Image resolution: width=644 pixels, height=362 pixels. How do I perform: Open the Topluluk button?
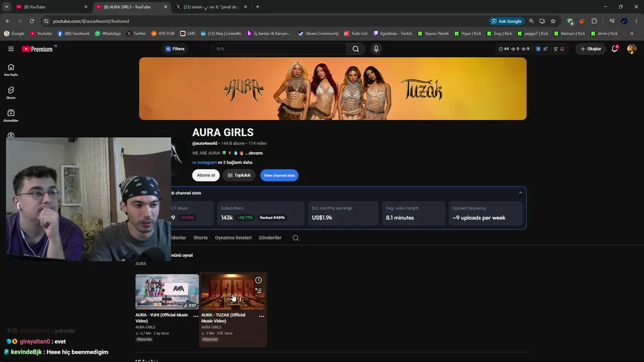pyautogui.click(x=239, y=175)
